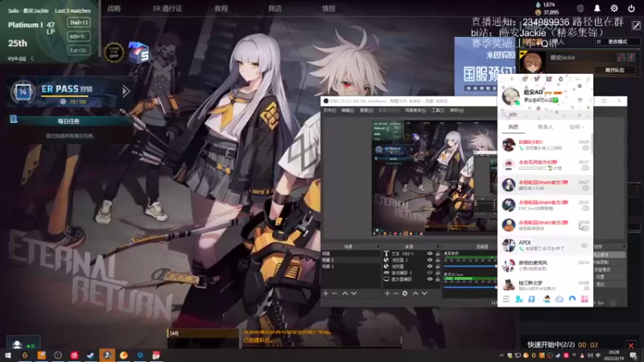
Task: Click the QQ blue arc icon at bottom
Action: (x=572, y=299)
